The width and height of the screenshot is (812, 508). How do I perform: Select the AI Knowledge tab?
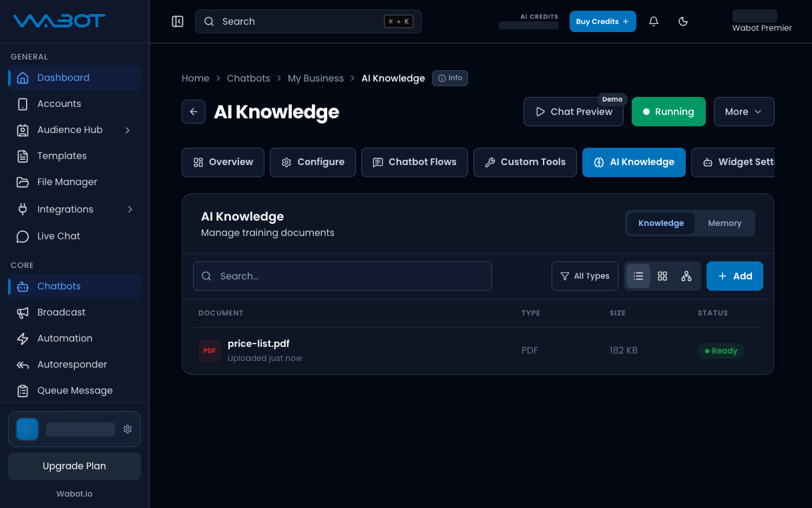tap(634, 162)
